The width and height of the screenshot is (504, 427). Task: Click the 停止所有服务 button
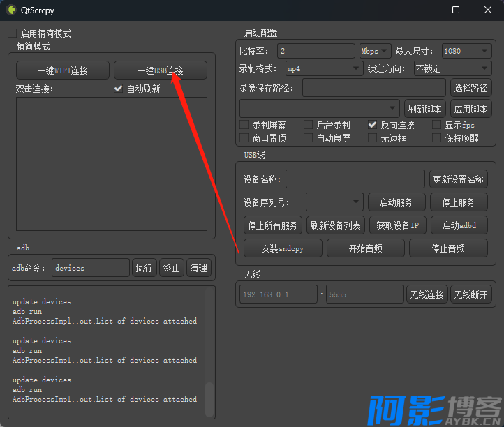pos(272,225)
